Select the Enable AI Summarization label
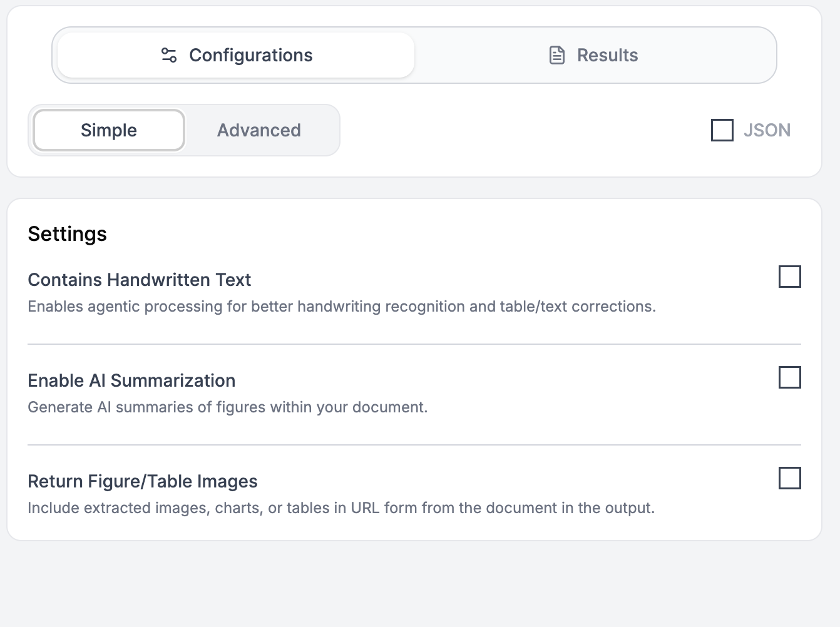 131,380
